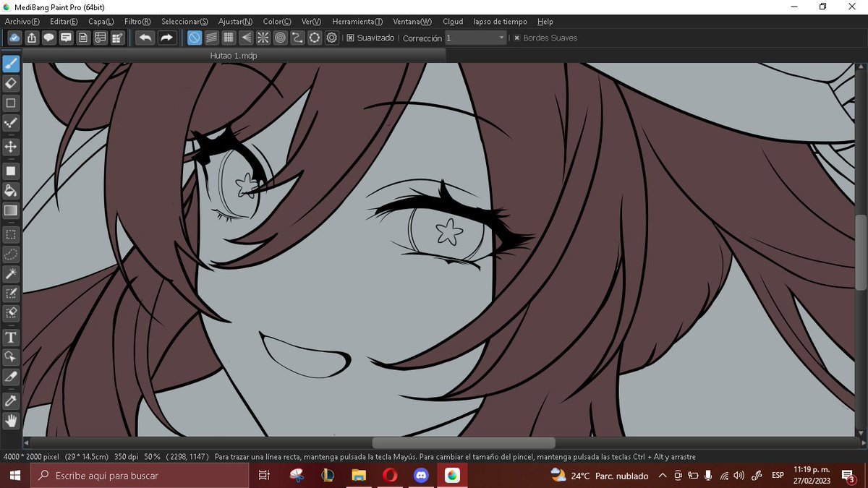Click the export upload icon
This screenshot has height=488, width=868.
pyautogui.click(x=32, y=38)
